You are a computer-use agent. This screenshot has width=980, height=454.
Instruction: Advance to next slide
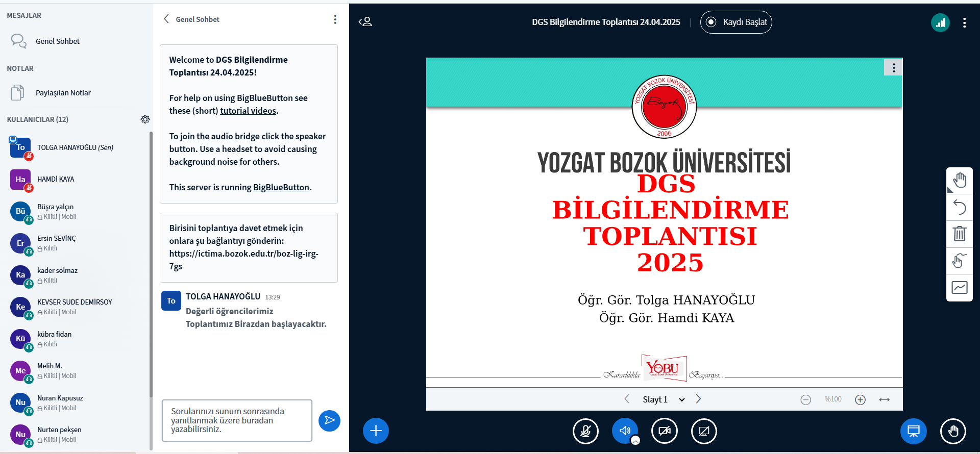[698, 399]
